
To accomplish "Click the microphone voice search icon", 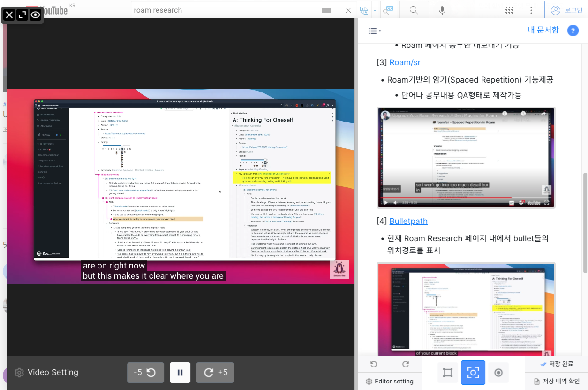I will pos(442,10).
